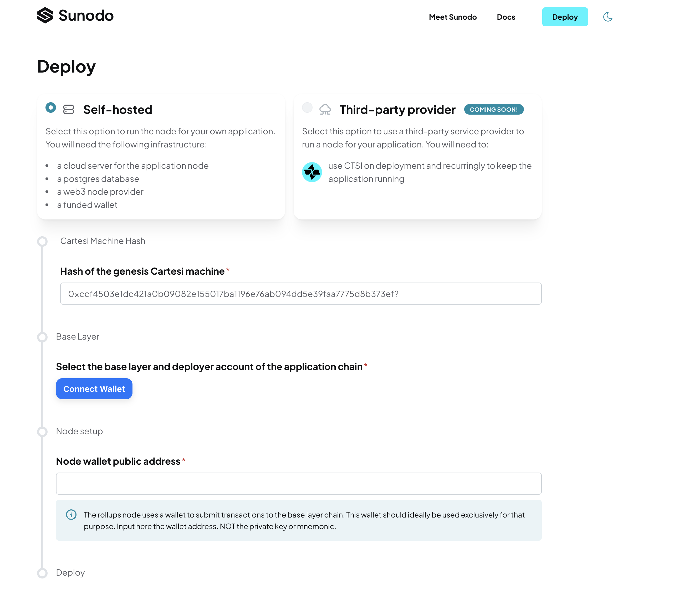
Task: Open the Meet Sunodo nav item
Action: tap(453, 17)
